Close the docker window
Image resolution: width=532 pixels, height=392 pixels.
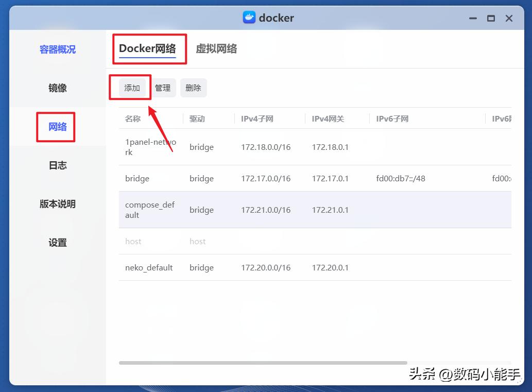click(509, 19)
